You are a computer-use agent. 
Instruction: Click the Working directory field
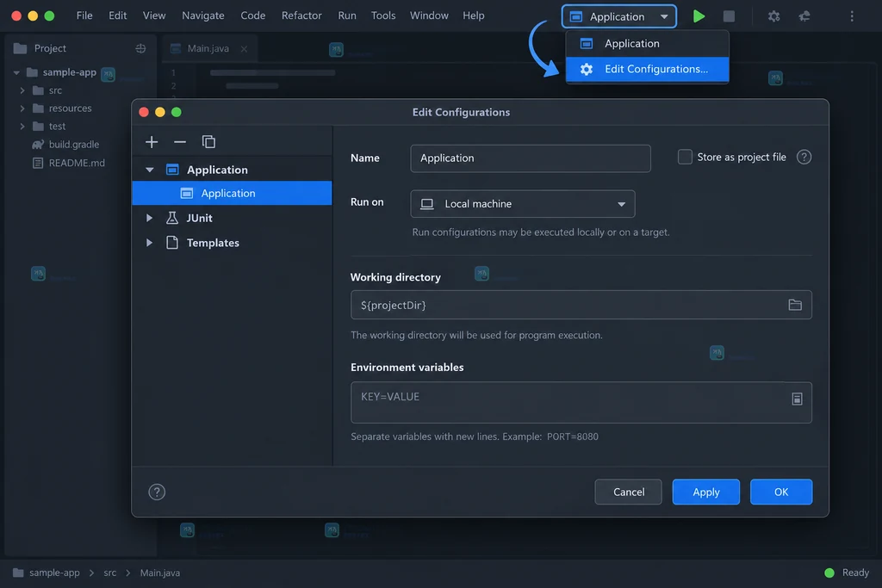tap(581, 305)
